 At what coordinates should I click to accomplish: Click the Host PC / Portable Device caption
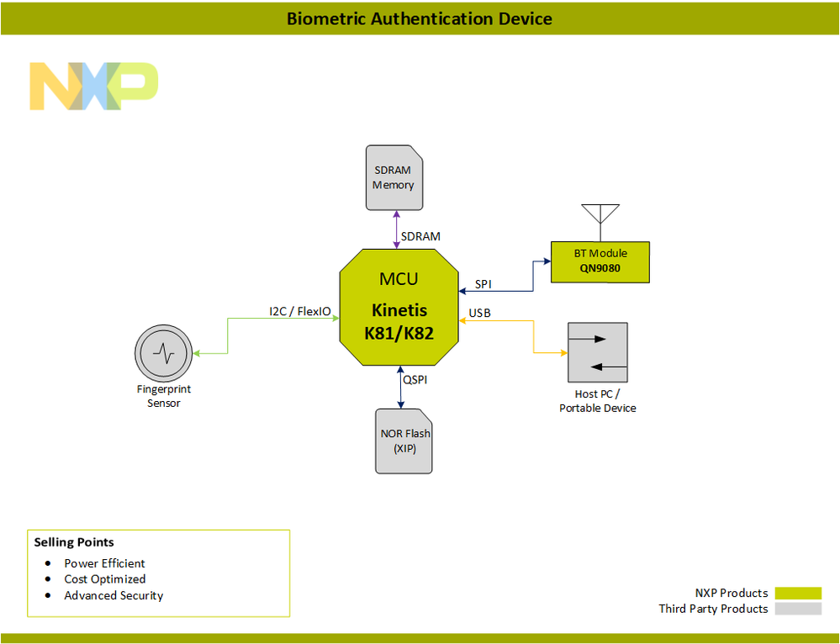coord(597,401)
